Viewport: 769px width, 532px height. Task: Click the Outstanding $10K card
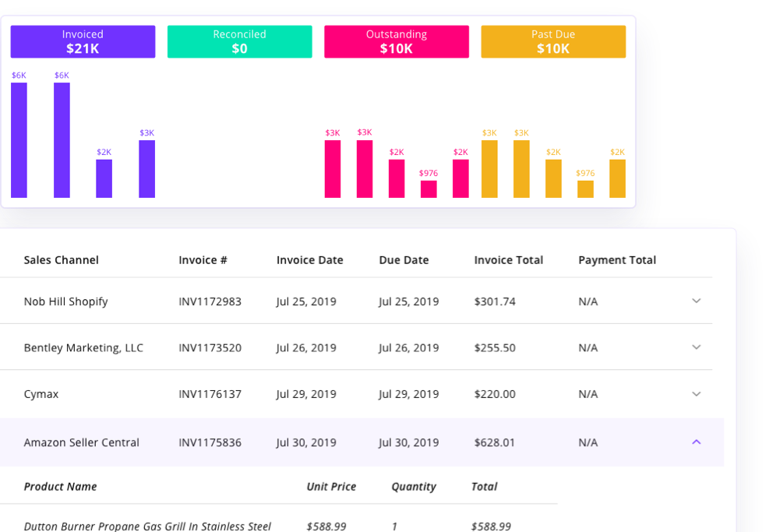point(397,41)
